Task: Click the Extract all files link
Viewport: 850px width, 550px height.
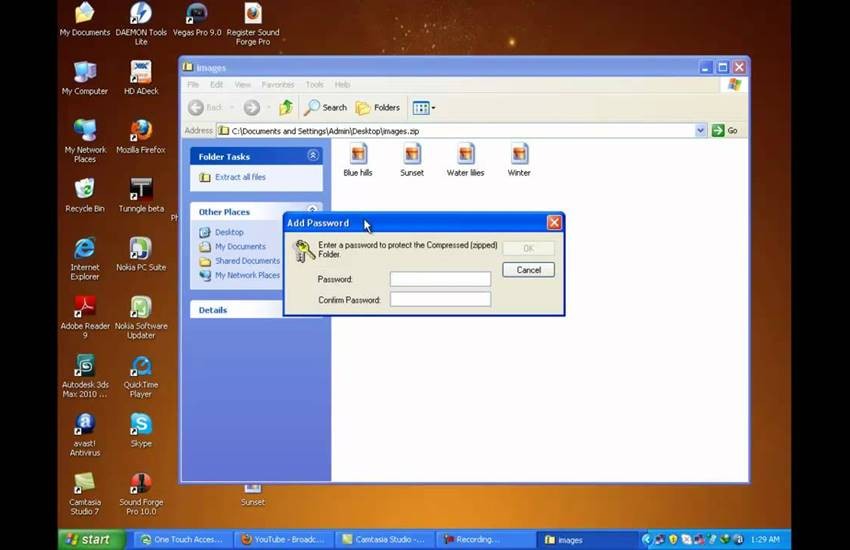Action: 240,177
